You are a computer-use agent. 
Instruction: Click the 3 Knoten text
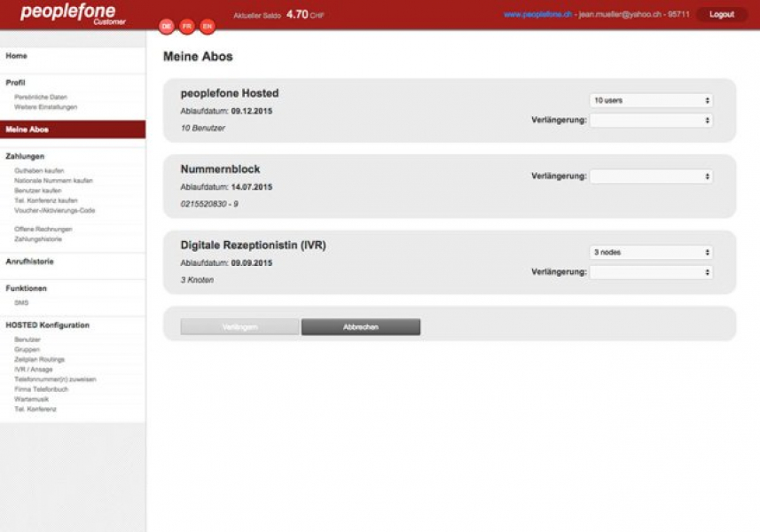coord(197,280)
